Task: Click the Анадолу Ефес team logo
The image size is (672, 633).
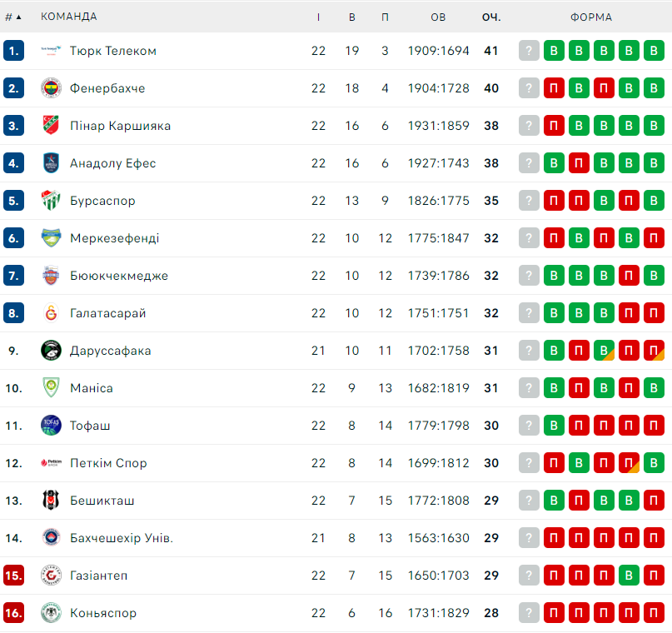Action: click(x=51, y=163)
